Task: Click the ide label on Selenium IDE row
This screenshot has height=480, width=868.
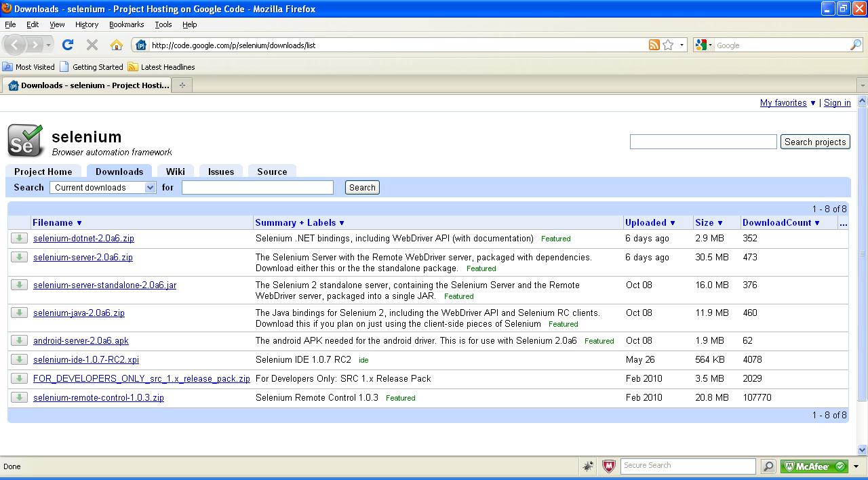Action: click(363, 360)
